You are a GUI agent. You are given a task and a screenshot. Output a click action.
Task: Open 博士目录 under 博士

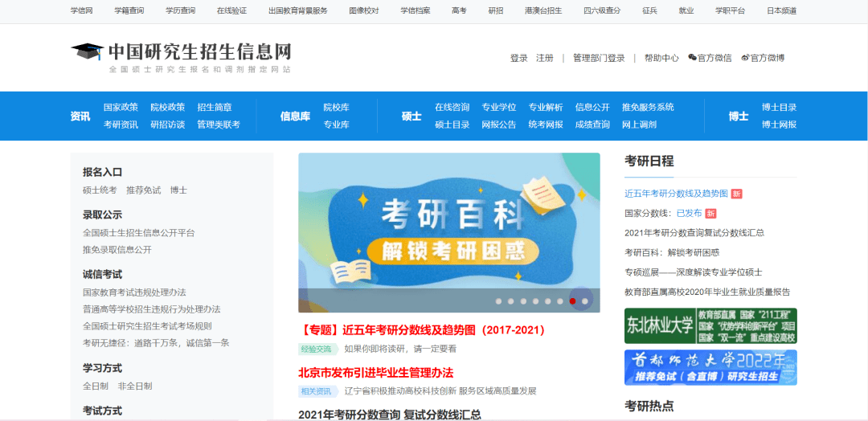tap(780, 107)
